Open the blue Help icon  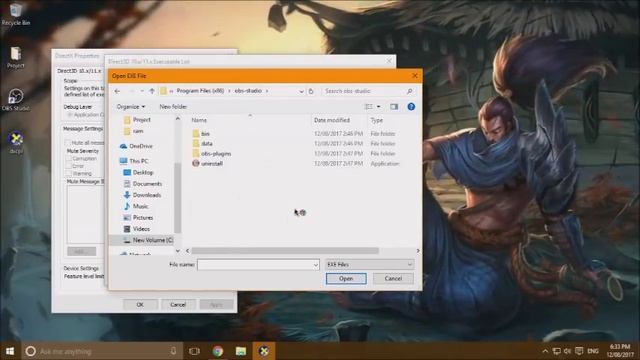tap(411, 107)
